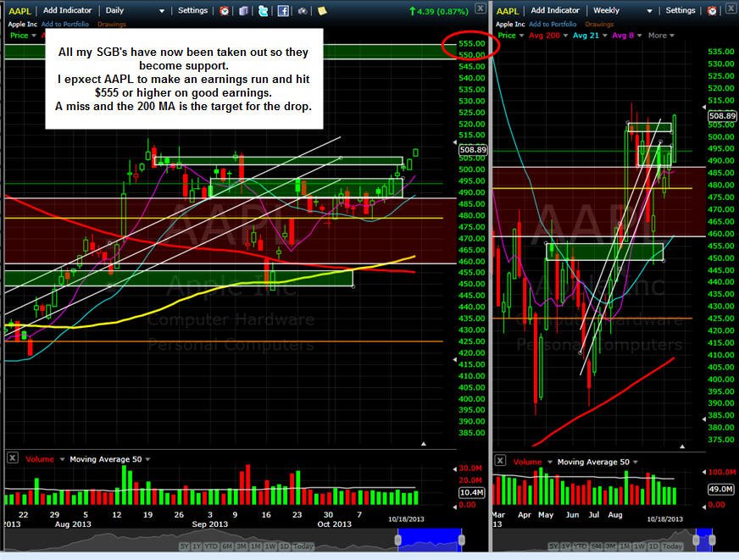This screenshot has height=560, width=739.
Task: Click the blue selected range in Weekly navigator
Action: point(703,540)
